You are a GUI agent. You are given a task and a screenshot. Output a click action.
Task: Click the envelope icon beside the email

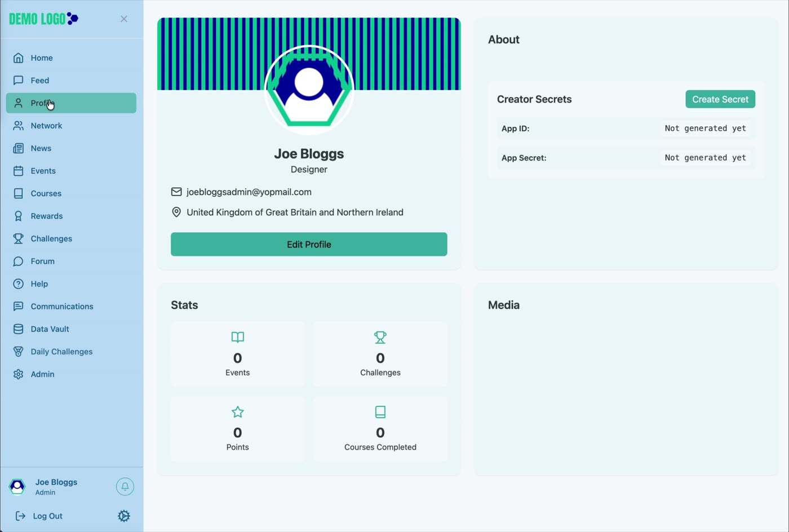(176, 192)
